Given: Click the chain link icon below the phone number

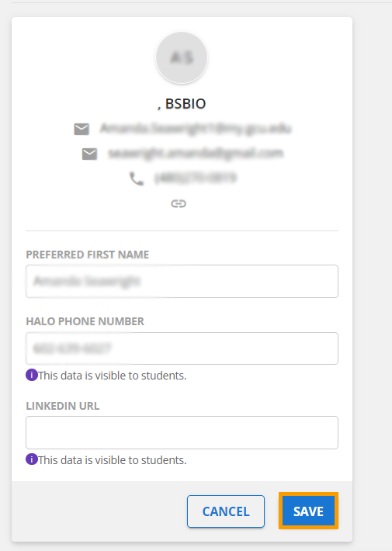Looking at the screenshot, I should point(179,204).
